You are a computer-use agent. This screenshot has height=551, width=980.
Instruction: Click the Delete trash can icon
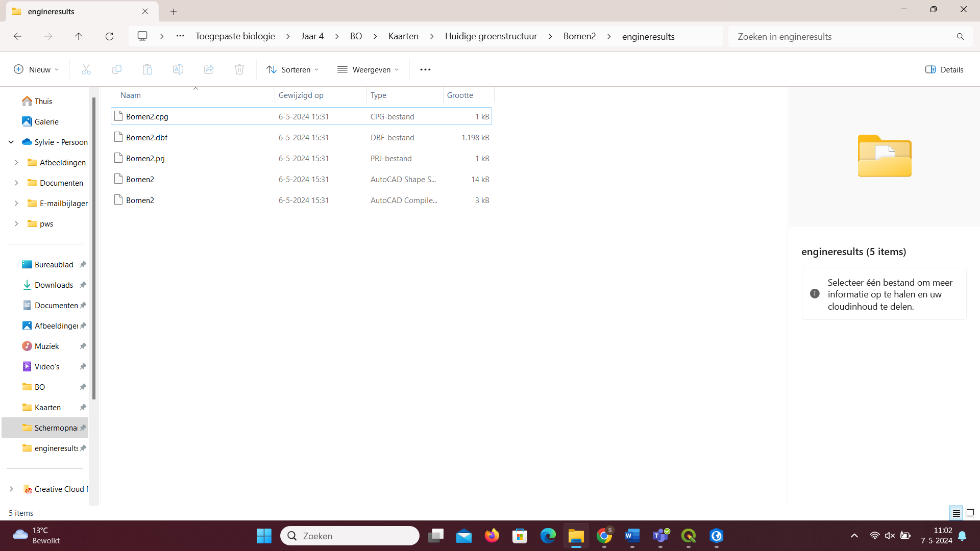click(239, 69)
